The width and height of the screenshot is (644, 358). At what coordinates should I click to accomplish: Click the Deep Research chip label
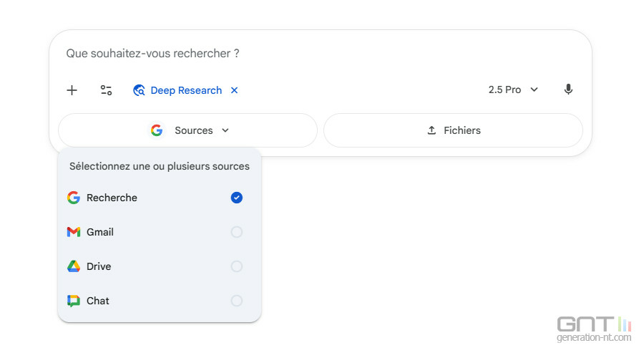tap(186, 90)
